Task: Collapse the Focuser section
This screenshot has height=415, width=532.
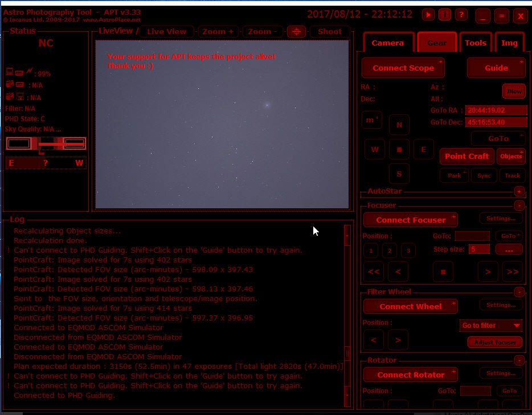Action: pos(519,206)
